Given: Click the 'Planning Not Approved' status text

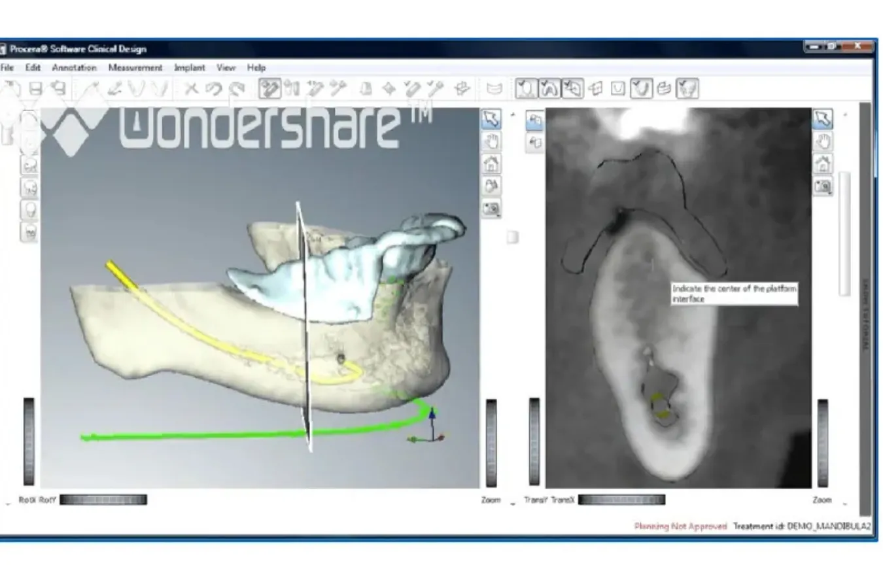Looking at the screenshot, I should (680, 526).
